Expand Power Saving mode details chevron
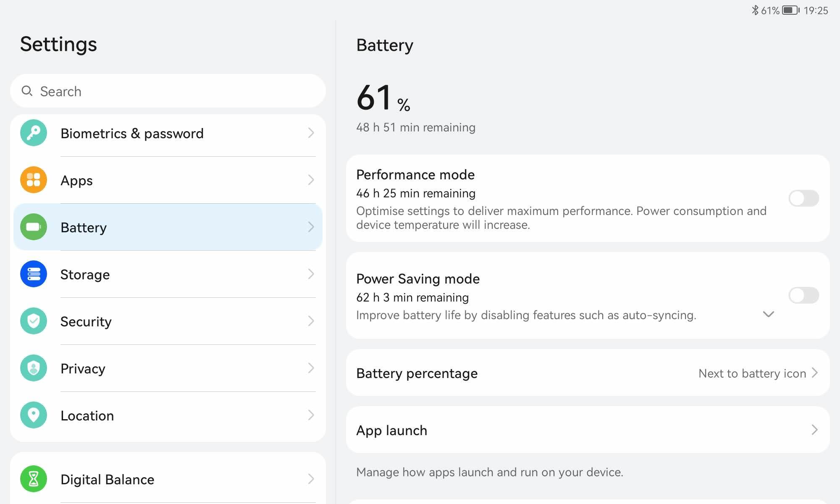 tap(768, 314)
